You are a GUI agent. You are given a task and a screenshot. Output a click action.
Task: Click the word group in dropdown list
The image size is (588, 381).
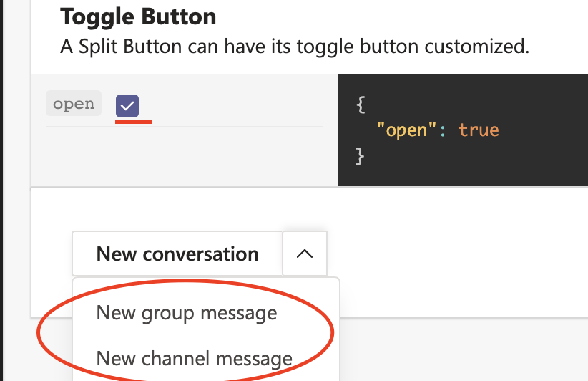167,314
